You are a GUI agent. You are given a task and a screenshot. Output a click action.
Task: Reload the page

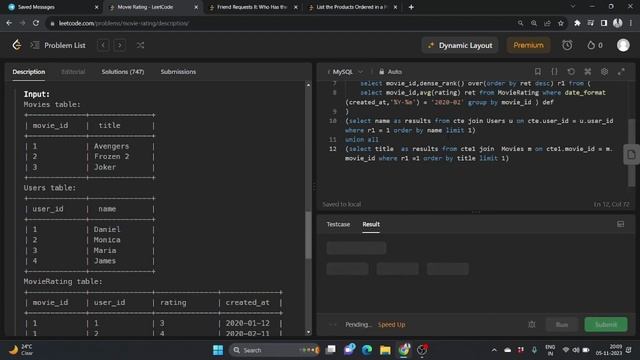click(36, 23)
